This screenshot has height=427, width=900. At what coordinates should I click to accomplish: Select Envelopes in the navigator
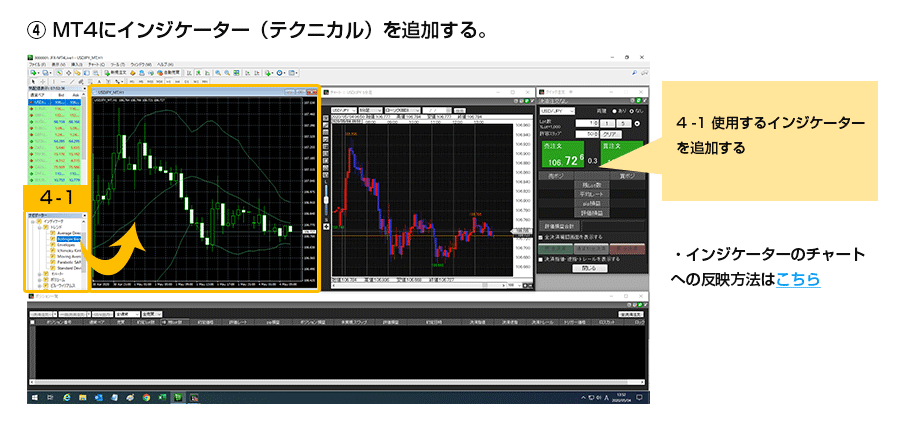coord(66,245)
